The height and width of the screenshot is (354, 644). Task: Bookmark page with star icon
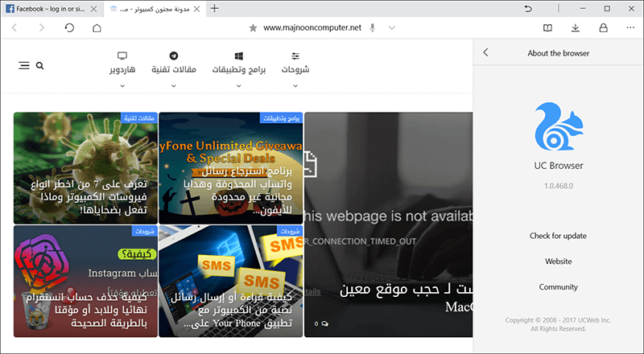[x=253, y=27]
